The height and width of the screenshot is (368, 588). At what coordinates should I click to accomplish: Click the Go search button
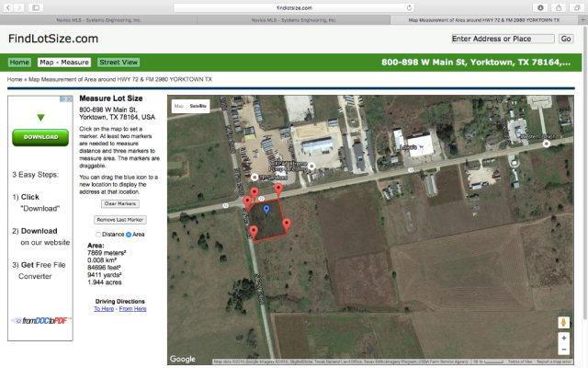(x=566, y=39)
